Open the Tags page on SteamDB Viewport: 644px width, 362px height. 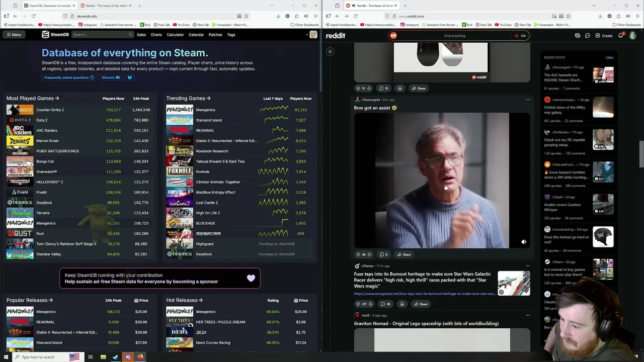231,35
